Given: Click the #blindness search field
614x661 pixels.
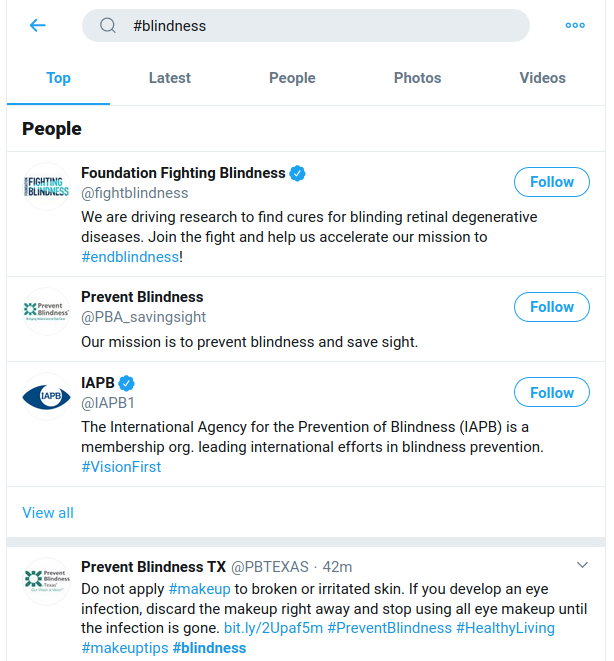Looking at the screenshot, I should [x=306, y=25].
